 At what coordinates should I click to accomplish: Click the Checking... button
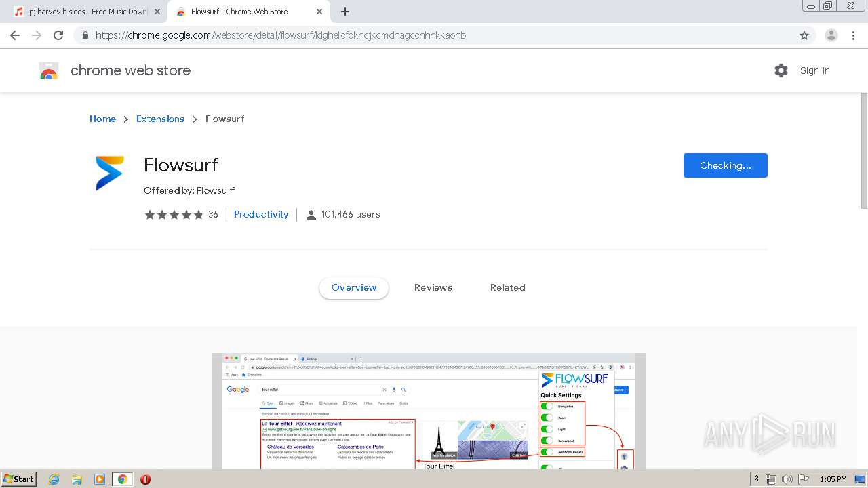click(725, 165)
